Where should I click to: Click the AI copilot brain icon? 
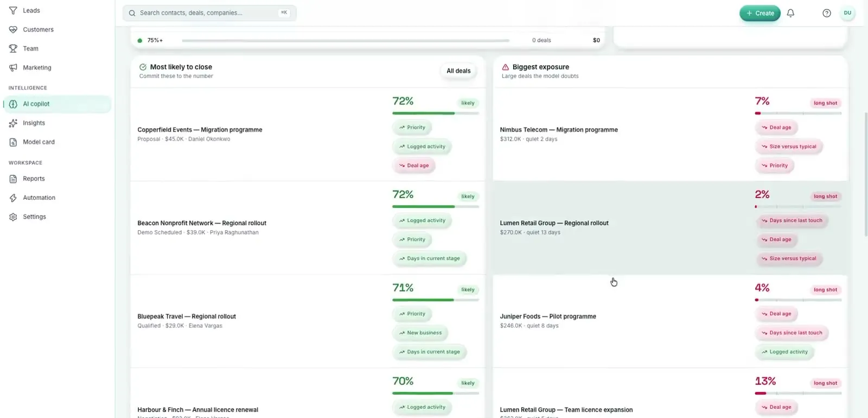[x=13, y=104]
